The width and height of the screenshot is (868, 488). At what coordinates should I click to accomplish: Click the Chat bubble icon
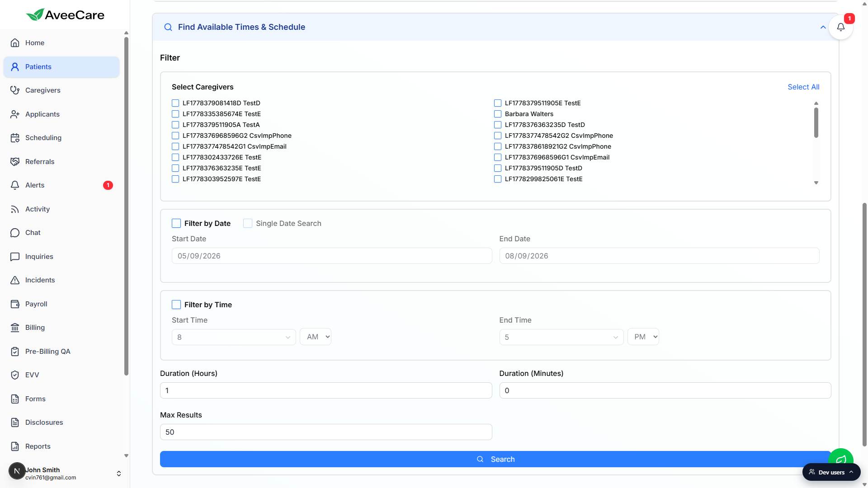(15, 233)
